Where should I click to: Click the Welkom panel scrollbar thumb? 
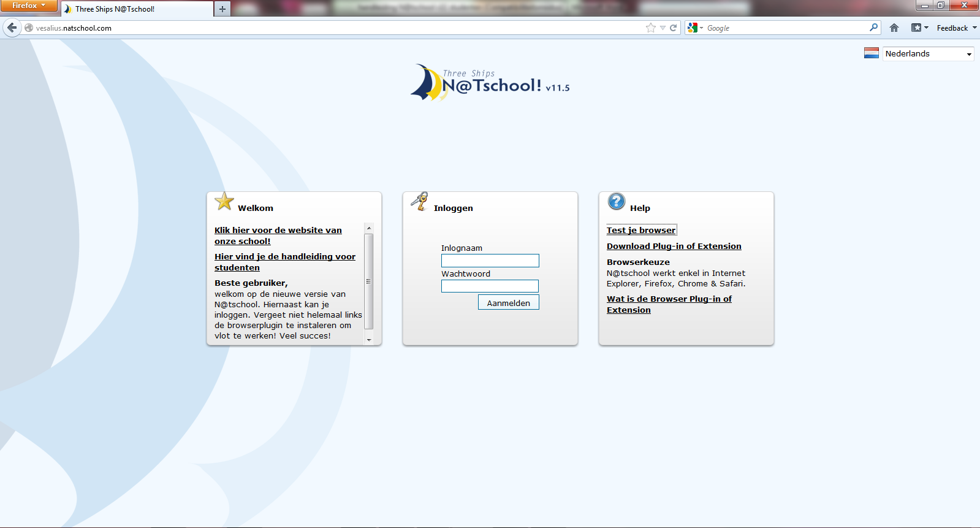tap(369, 281)
